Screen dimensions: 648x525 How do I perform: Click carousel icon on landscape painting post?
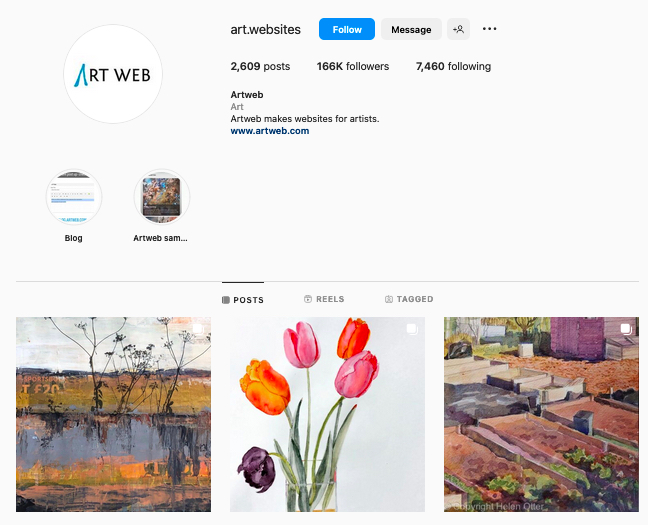click(198, 329)
